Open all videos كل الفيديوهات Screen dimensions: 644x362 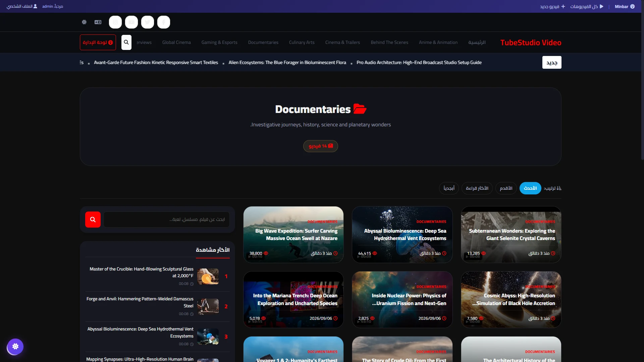[x=587, y=6]
